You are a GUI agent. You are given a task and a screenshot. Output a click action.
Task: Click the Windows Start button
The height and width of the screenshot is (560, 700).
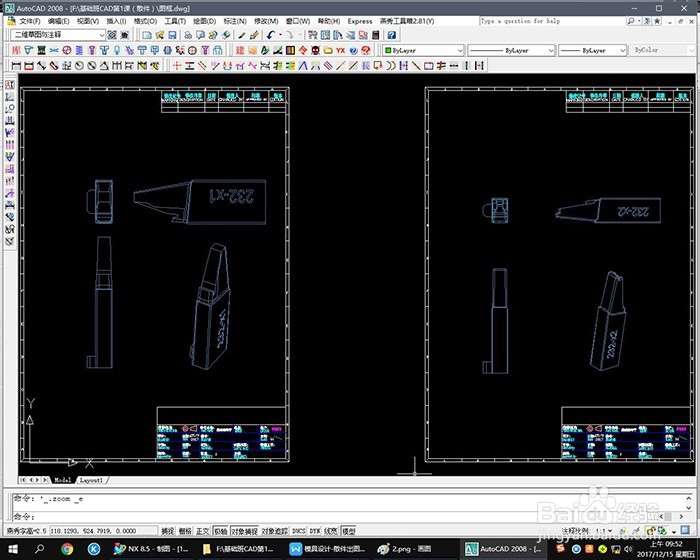click(13, 549)
